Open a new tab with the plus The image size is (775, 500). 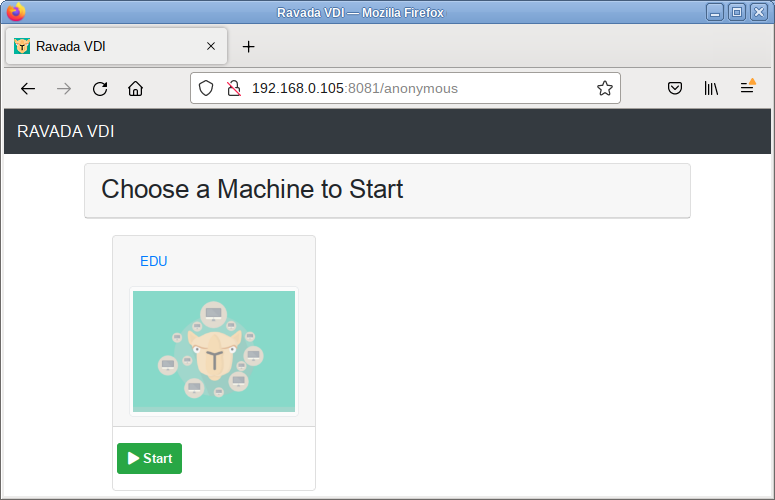coord(249,46)
